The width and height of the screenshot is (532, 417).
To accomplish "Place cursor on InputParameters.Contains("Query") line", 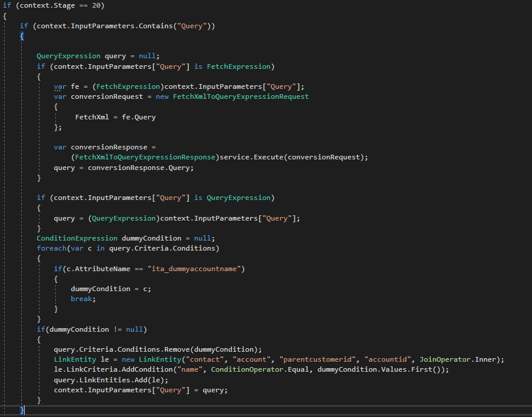I will point(117,26).
